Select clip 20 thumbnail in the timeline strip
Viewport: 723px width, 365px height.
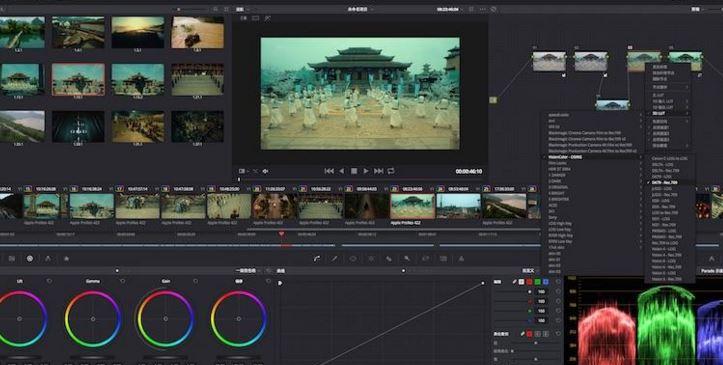pos(274,206)
